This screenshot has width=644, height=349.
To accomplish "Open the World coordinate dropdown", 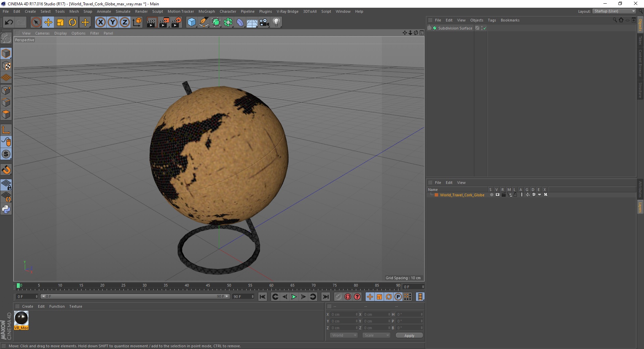I will [344, 335].
